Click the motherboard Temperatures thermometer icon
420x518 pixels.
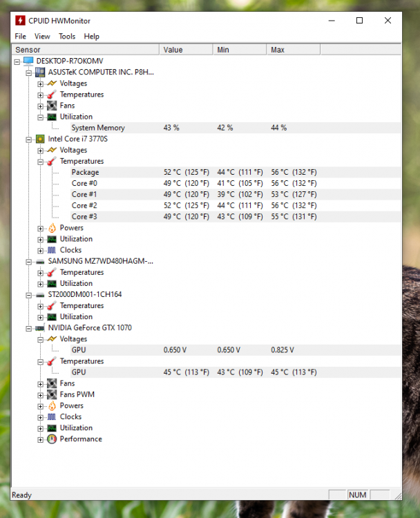pos(52,95)
